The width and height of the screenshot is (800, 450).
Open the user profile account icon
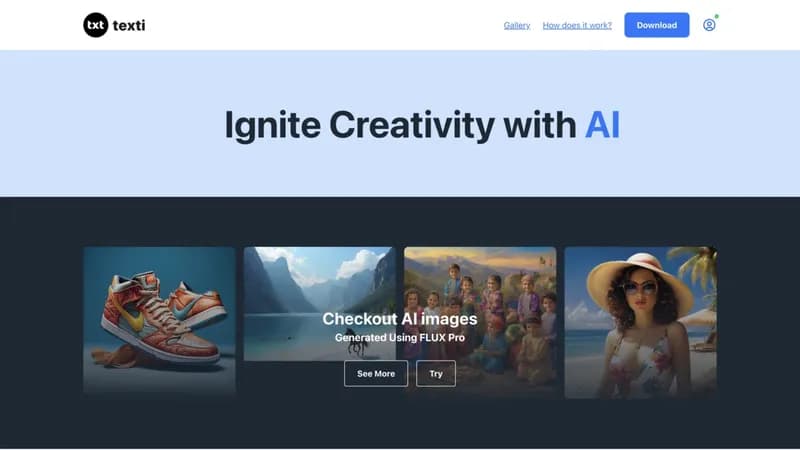[709, 25]
